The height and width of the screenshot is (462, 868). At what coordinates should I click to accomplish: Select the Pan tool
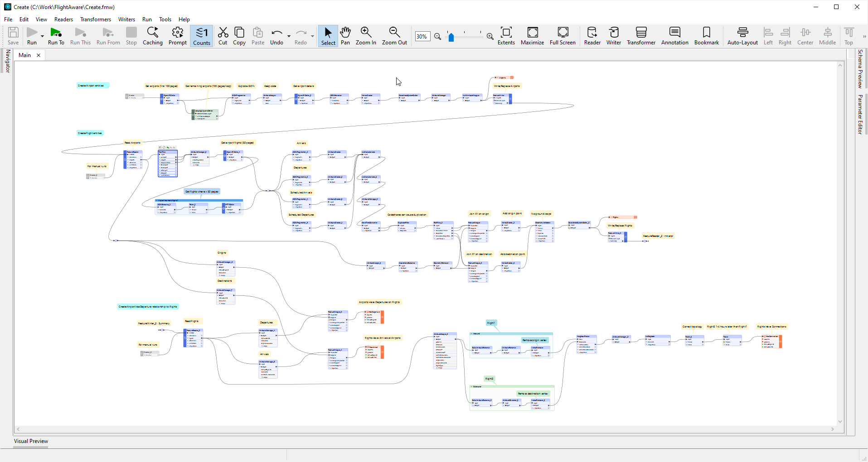pyautogui.click(x=345, y=36)
